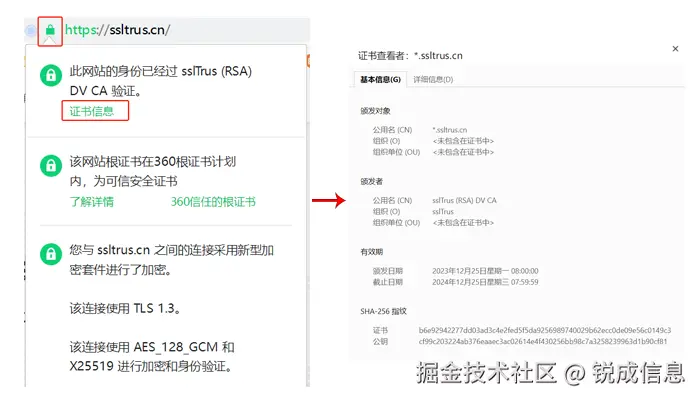Select the SHA-256 指纹 heading
The image size is (700, 400).
383,311
